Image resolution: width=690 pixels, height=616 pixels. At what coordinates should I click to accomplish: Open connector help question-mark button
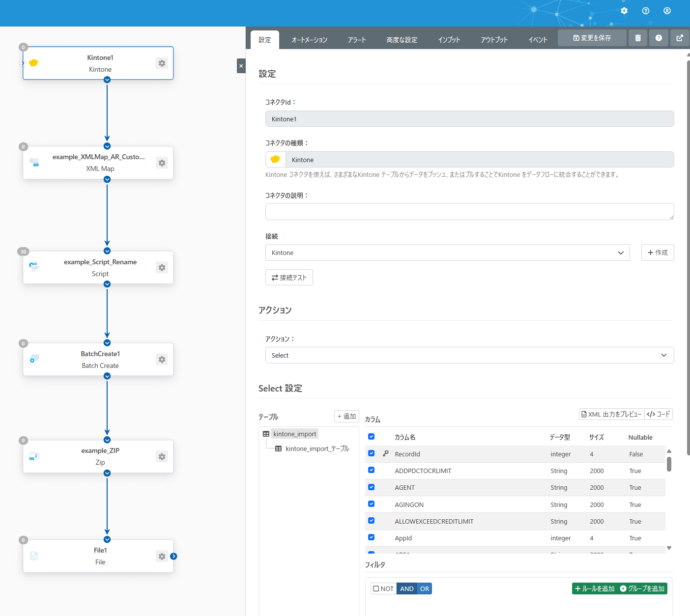tap(659, 38)
